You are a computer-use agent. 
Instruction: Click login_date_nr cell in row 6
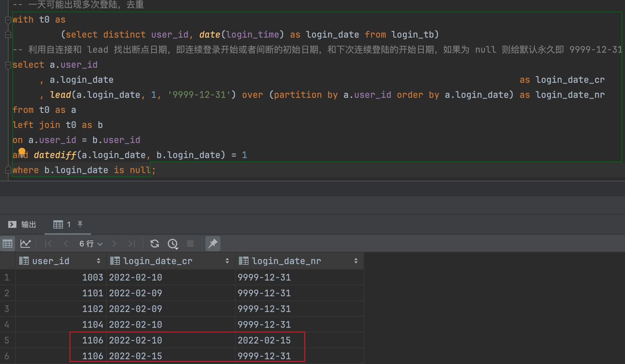[299, 356]
